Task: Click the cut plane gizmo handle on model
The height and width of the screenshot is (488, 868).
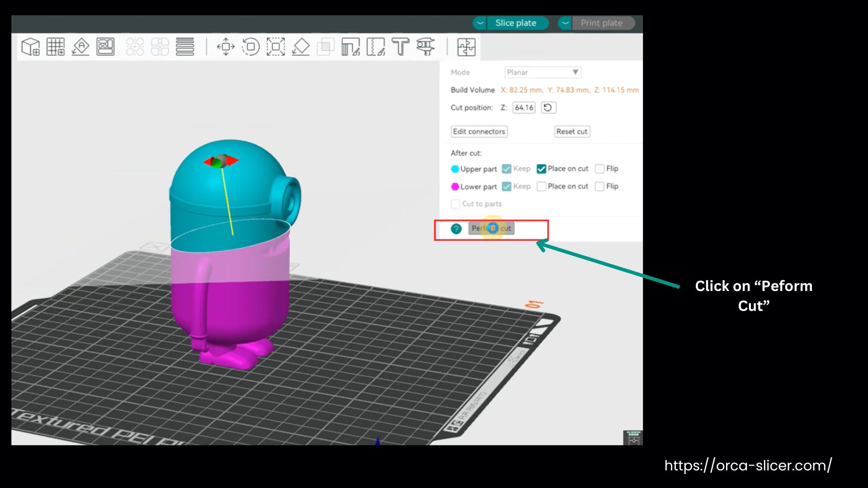Action: (x=221, y=161)
